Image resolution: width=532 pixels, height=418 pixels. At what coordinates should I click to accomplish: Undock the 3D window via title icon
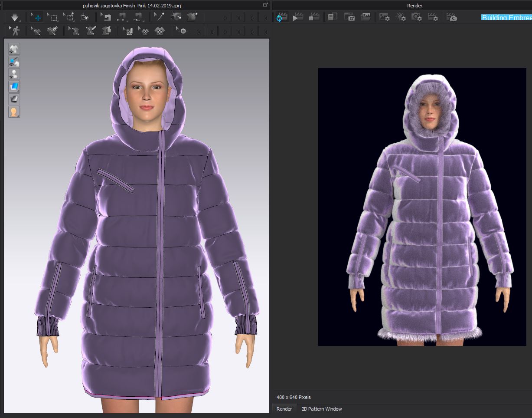tap(265, 5)
